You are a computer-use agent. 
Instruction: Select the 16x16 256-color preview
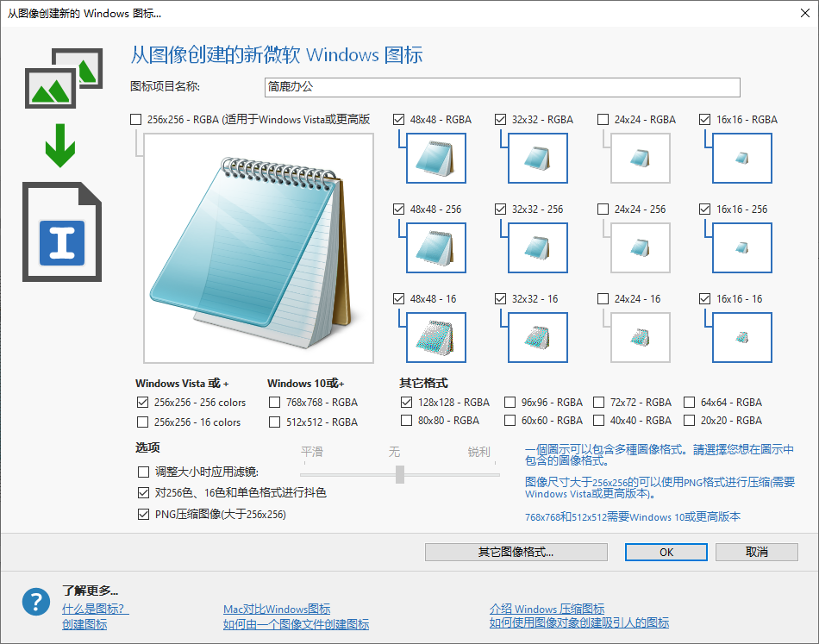click(741, 247)
